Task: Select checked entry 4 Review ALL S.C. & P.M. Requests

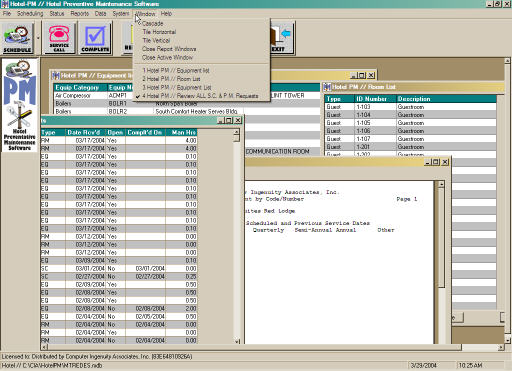Action: (201, 96)
